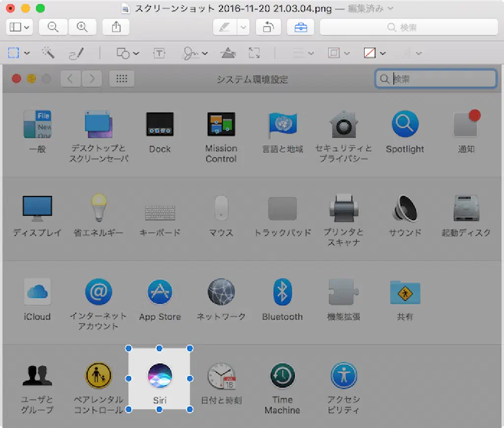
Task: Open the Adjust Color prism tool
Action: 227,53
